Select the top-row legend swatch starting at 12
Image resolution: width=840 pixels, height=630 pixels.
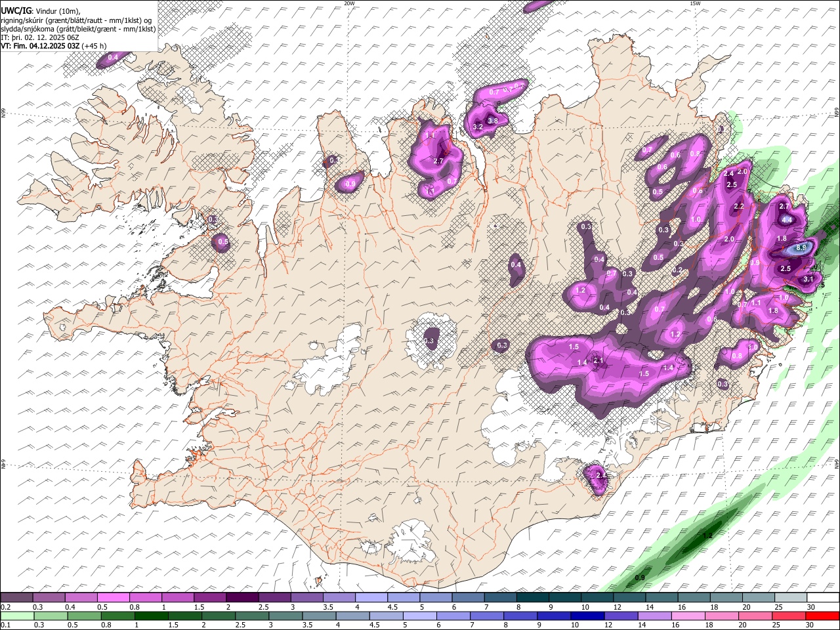click(x=630, y=598)
